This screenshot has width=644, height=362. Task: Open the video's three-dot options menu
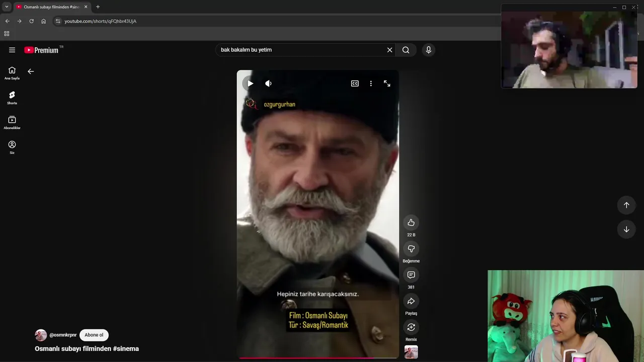coord(371,83)
